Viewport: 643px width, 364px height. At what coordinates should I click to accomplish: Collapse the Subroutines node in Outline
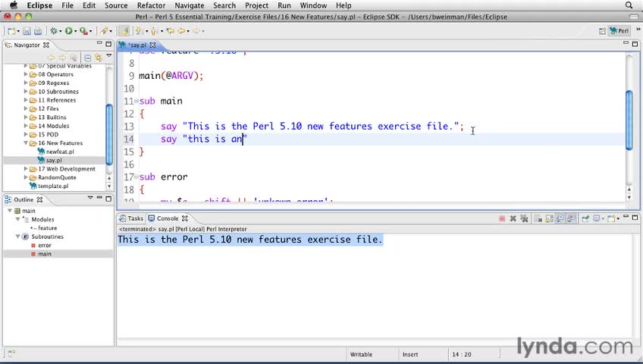pos(18,237)
